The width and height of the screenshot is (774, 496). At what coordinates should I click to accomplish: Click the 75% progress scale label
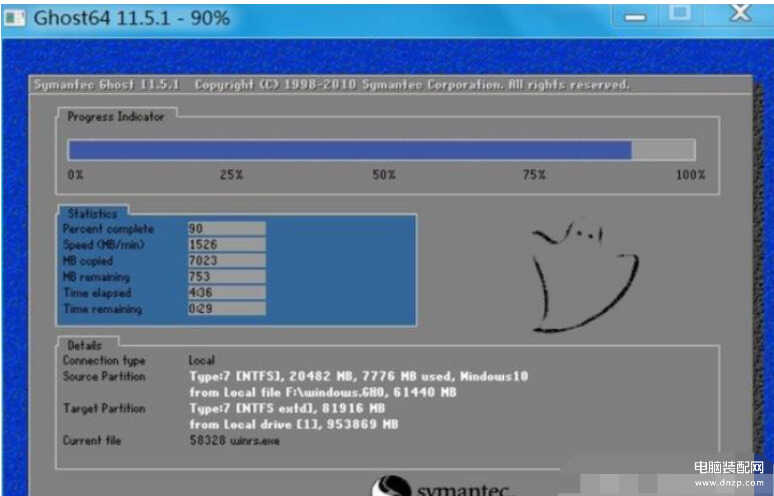[x=534, y=175]
